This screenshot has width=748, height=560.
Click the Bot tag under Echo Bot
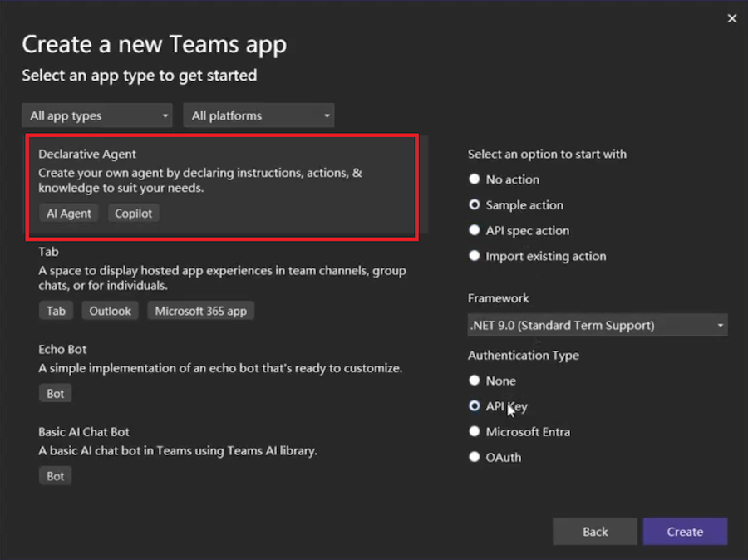coord(56,394)
